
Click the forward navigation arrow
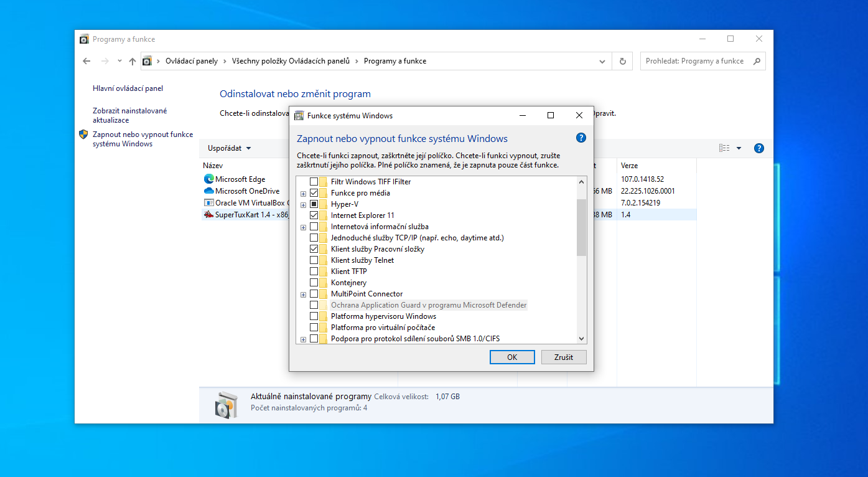point(105,61)
